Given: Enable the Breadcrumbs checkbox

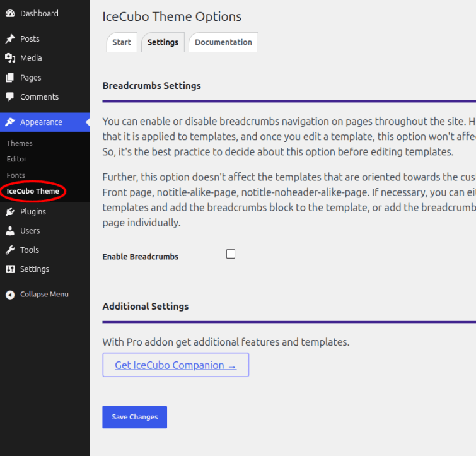Looking at the screenshot, I should click(x=231, y=254).
